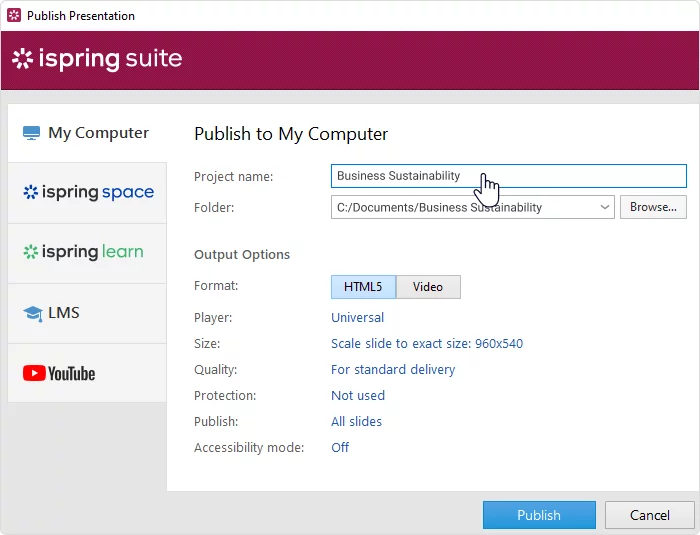Click the iSpring app icon in title bar

[x=14, y=15]
